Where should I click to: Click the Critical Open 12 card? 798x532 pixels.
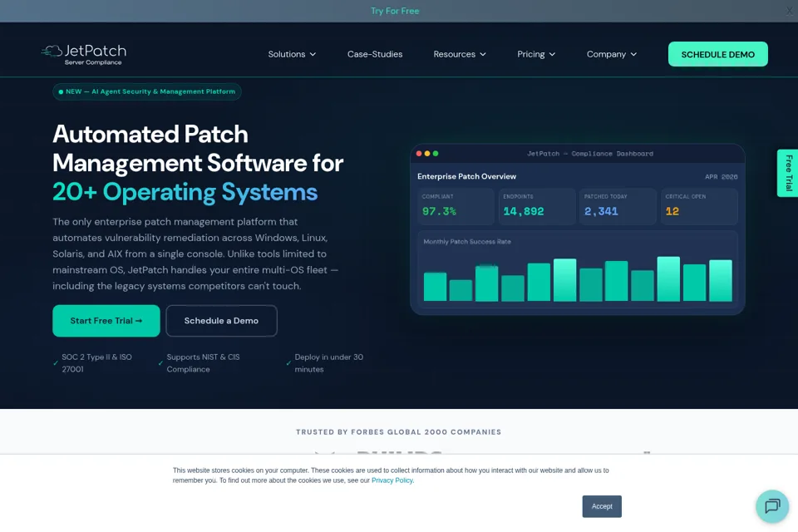coord(699,206)
